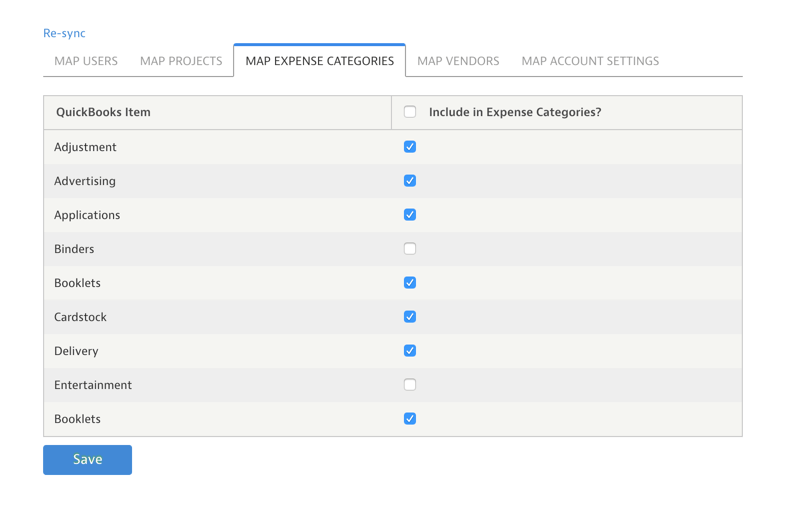
Task: Click the Re-sync link
Action: pos(64,33)
